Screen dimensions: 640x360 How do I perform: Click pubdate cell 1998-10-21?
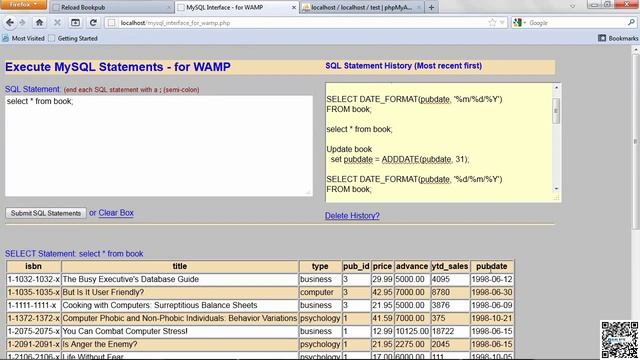(x=492, y=318)
